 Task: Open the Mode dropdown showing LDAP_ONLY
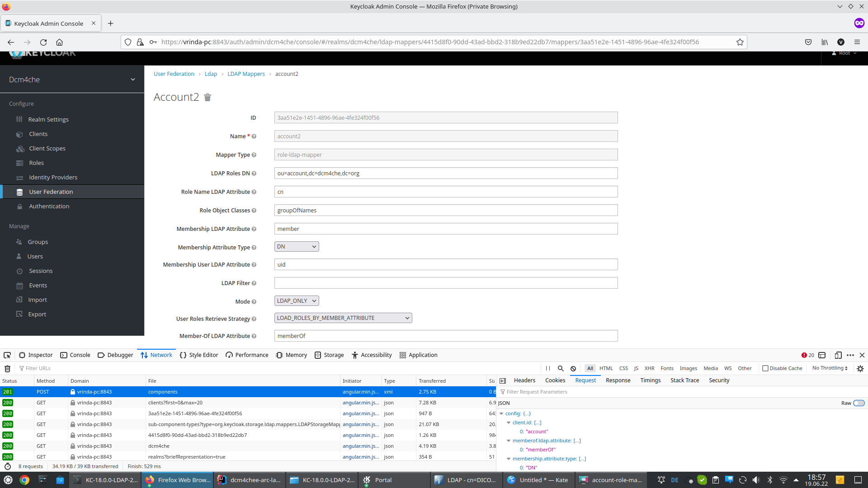tap(296, 300)
